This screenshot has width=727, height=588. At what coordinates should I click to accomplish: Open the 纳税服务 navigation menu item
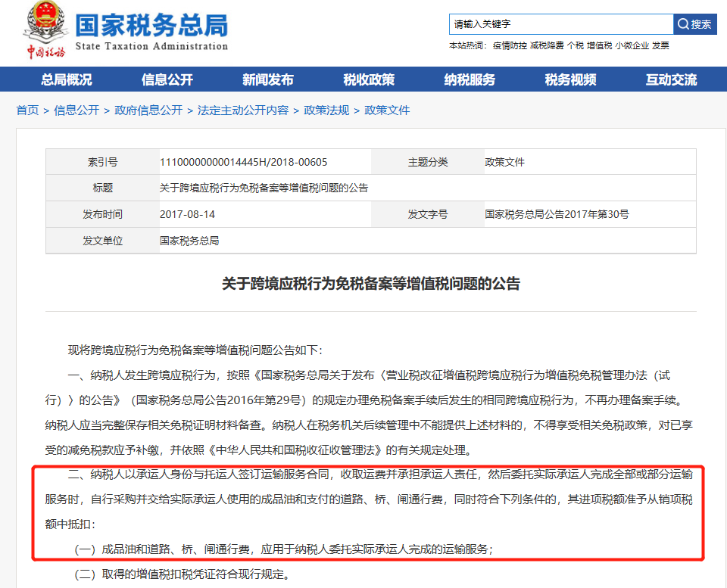(x=470, y=79)
